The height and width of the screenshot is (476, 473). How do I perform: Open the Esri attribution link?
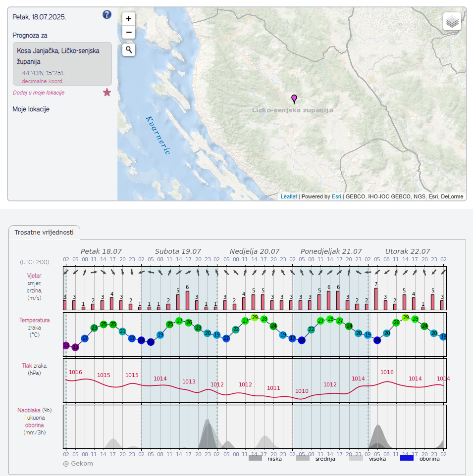pyautogui.click(x=336, y=196)
